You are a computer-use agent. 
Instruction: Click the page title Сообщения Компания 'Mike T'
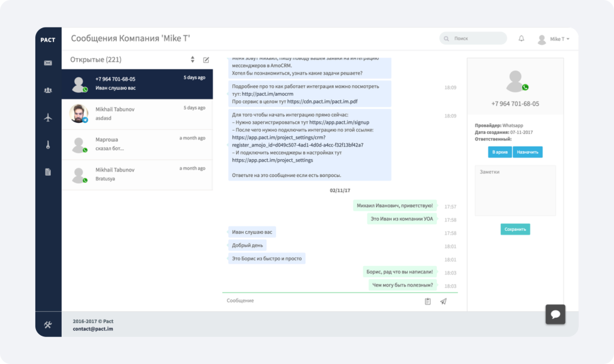tap(130, 38)
